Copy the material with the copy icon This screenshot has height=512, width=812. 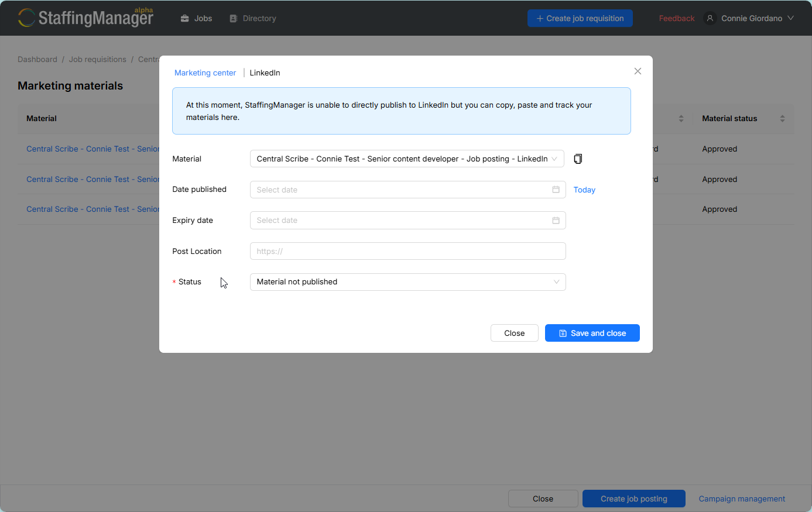point(578,159)
